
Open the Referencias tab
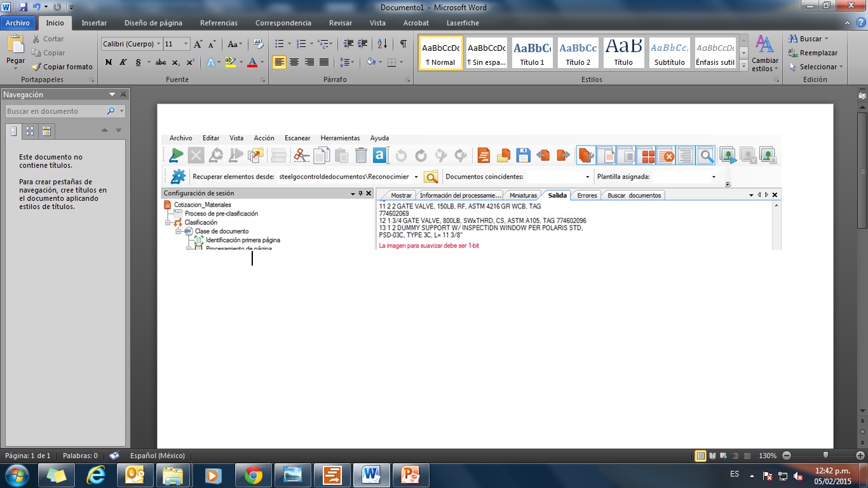(219, 23)
